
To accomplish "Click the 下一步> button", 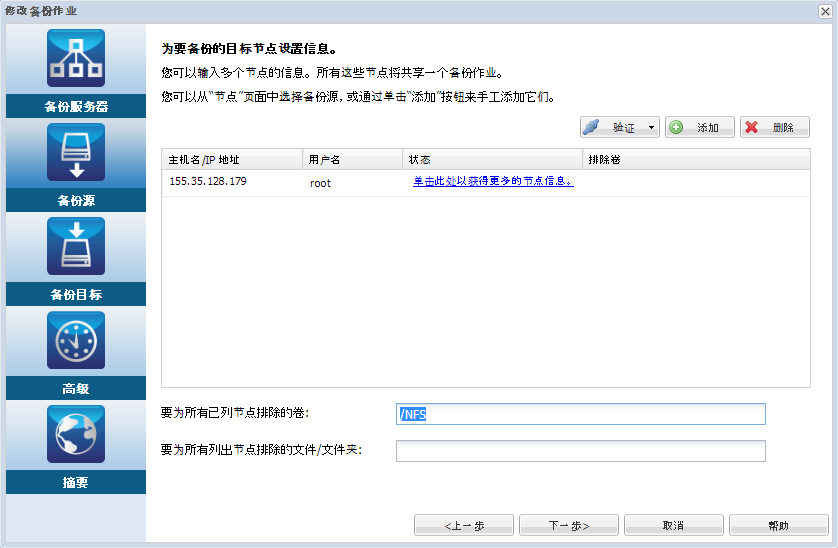I will [x=569, y=525].
